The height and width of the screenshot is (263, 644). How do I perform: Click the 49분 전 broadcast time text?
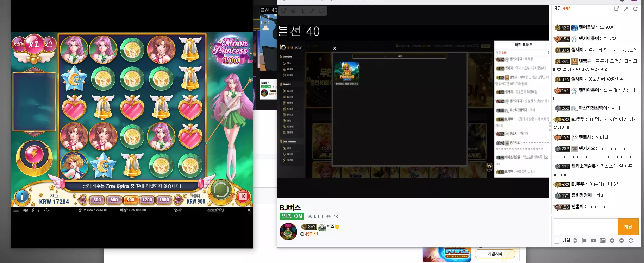tap(311, 234)
